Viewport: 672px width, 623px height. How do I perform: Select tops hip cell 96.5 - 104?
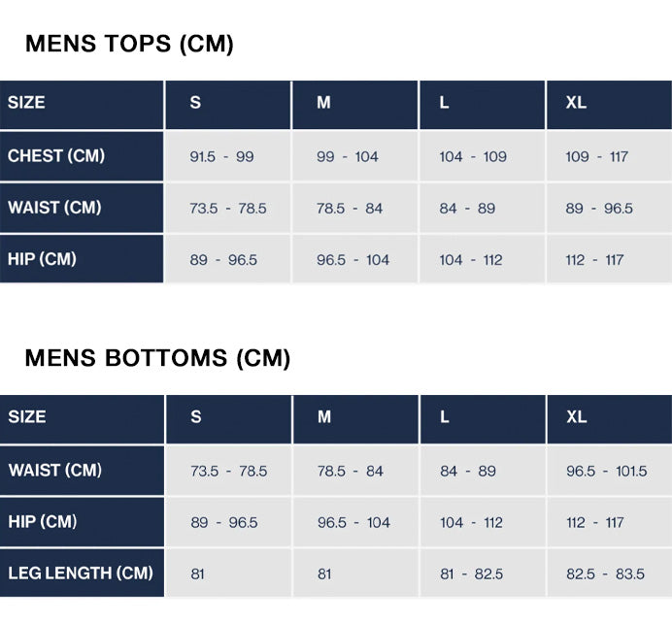point(354,259)
